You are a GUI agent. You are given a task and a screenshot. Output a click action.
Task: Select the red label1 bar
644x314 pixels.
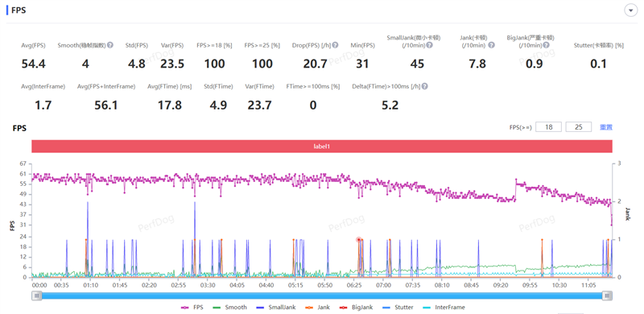(322, 147)
